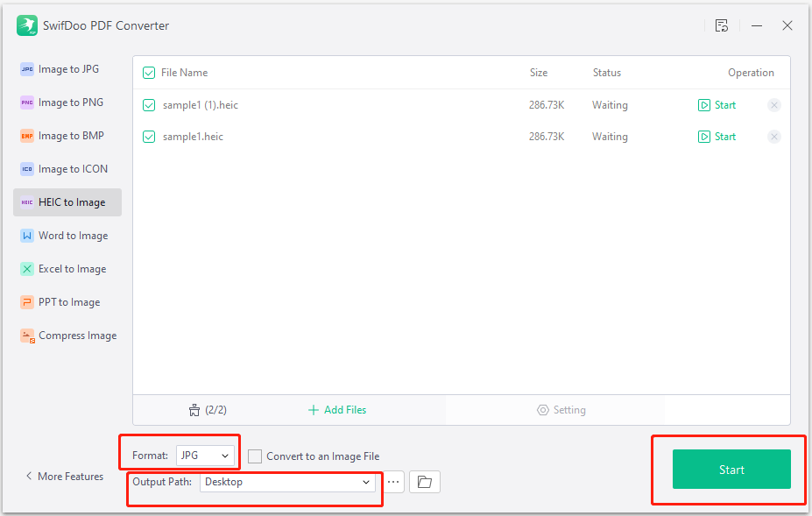This screenshot has height=516, width=812.
Task: Click the Image to JPG icon
Action: pyautogui.click(x=27, y=69)
